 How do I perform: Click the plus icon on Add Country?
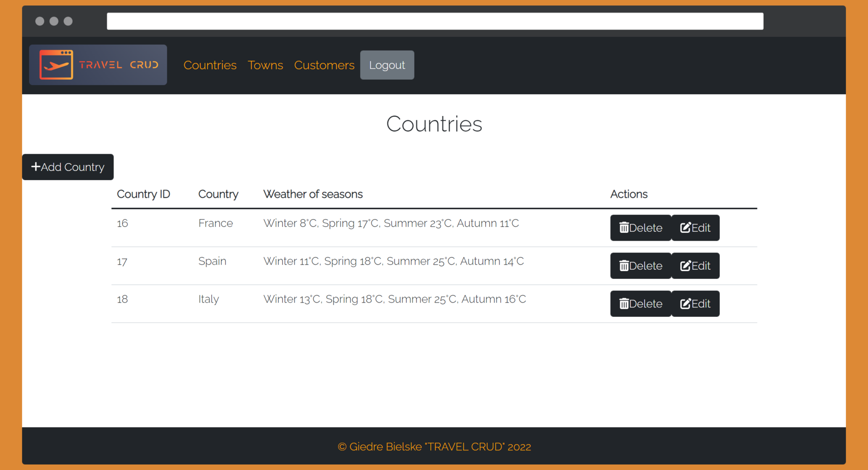[35, 167]
